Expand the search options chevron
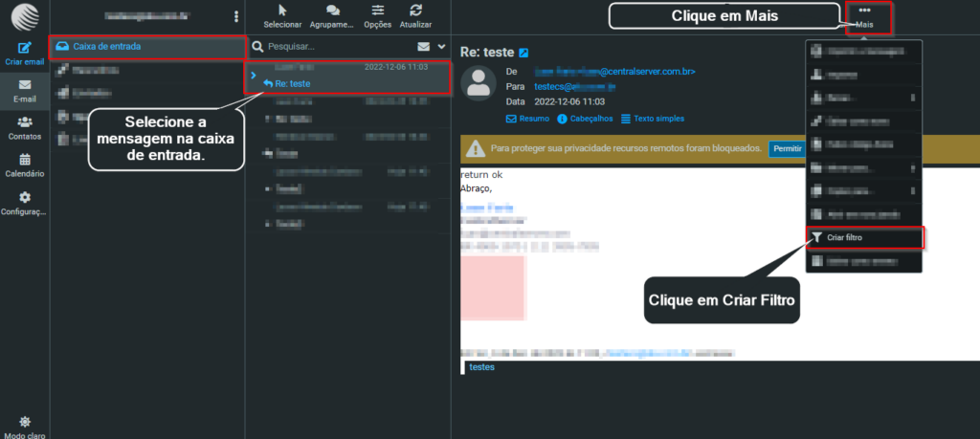This screenshot has width=980, height=439. coord(441,46)
